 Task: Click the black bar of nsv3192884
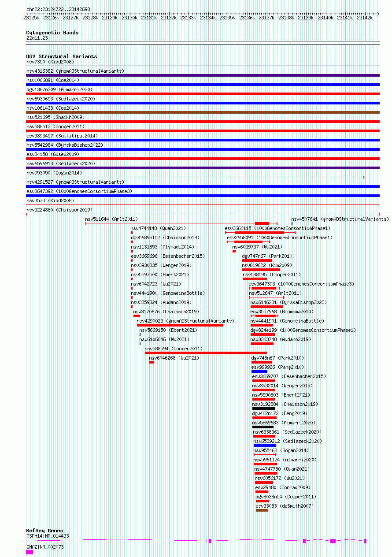point(263,408)
